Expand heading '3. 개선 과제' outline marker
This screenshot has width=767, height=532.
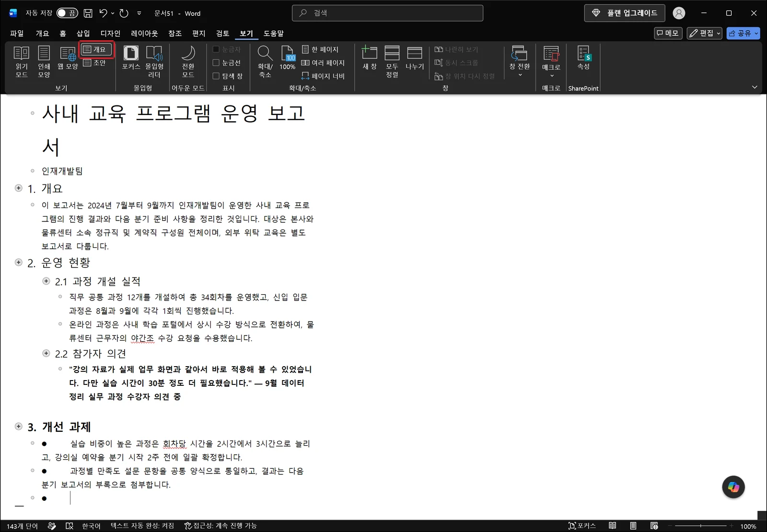coord(19,426)
